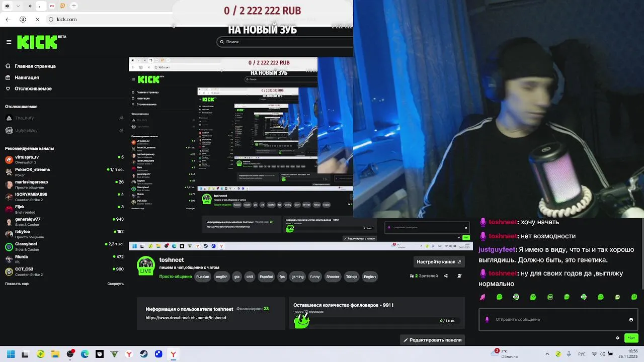Click the share stream icon
Viewport: 644px width, 362px height.
(445, 276)
